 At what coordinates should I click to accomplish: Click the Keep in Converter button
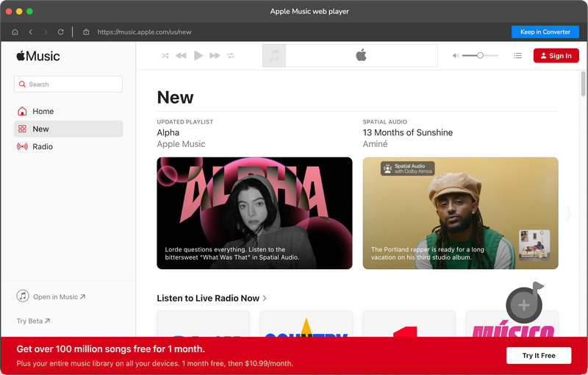545,32
